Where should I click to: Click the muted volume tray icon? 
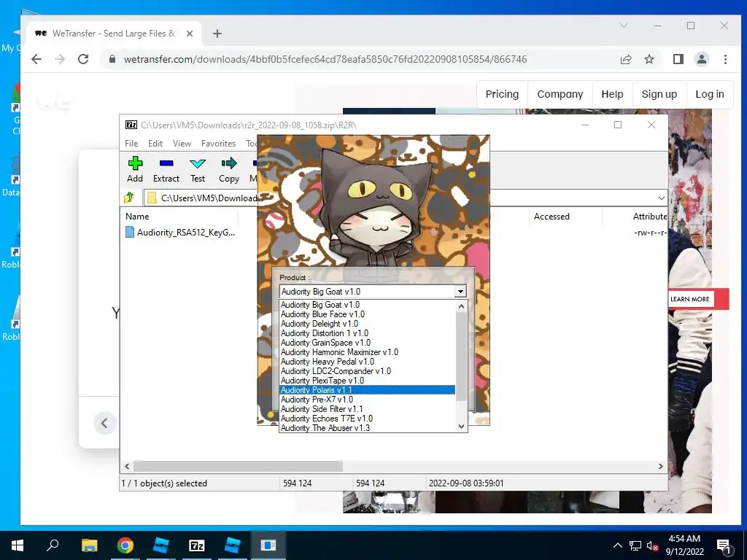pos(652,546)
